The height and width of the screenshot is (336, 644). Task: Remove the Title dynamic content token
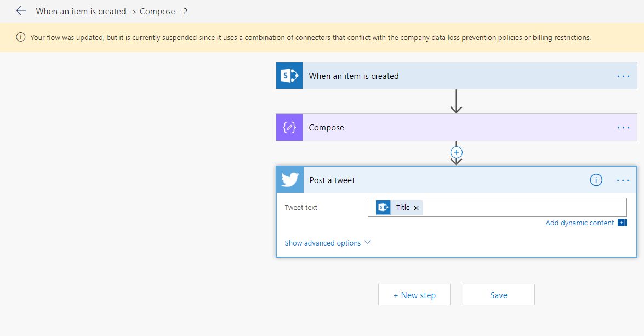coord(416,208)
